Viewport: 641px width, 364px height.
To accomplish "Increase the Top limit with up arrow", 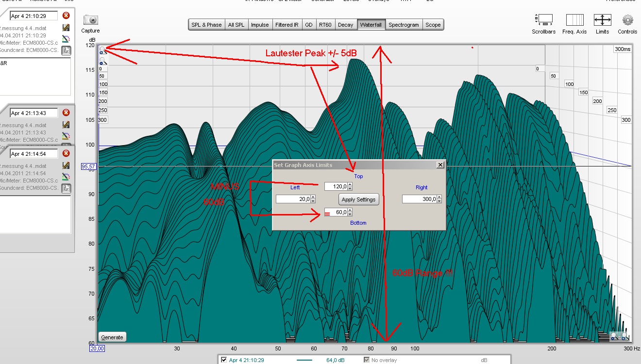I will [x=350, y=184].
